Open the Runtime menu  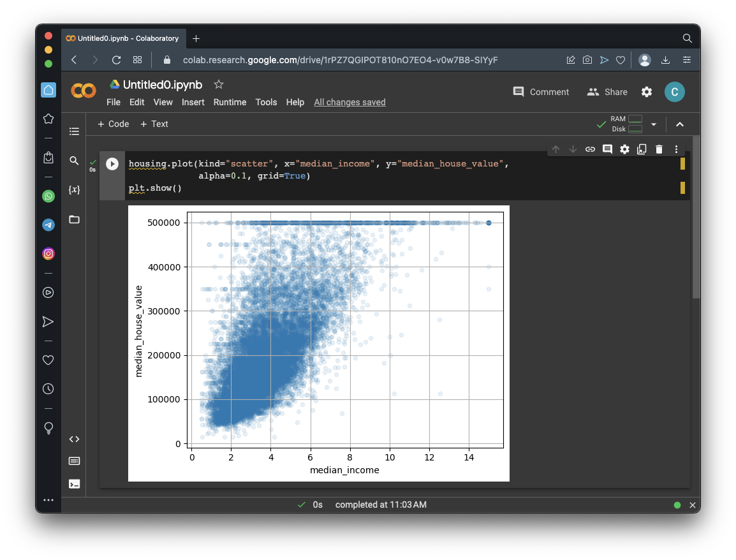pos(230,102)
